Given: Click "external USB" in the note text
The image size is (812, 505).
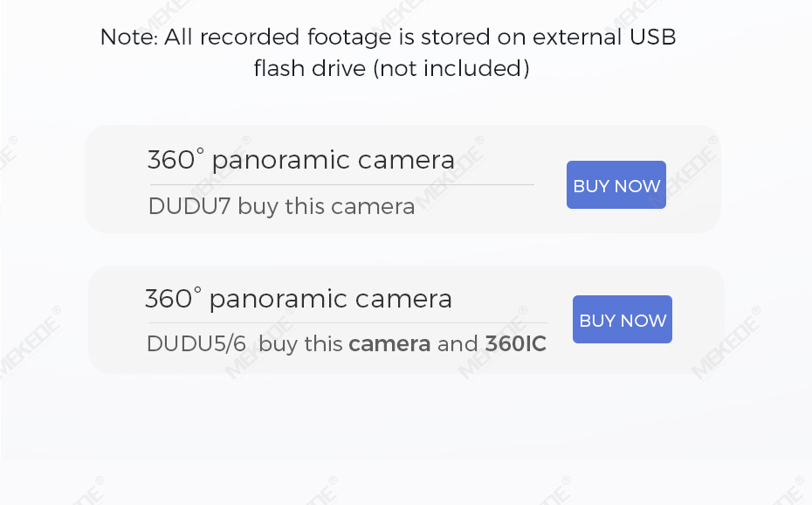Looking at the screenshot, I should pos(604,38).
